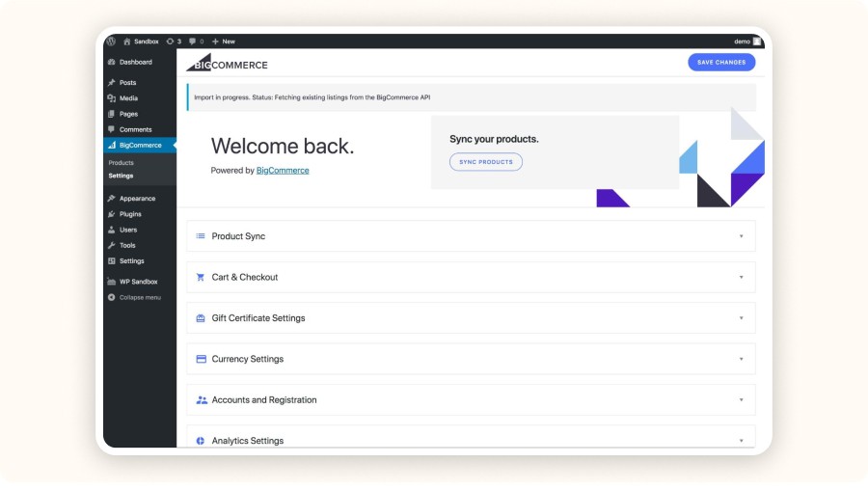Click the demo account name
This screenshot has height=490, width=868.
coord(742,41)
